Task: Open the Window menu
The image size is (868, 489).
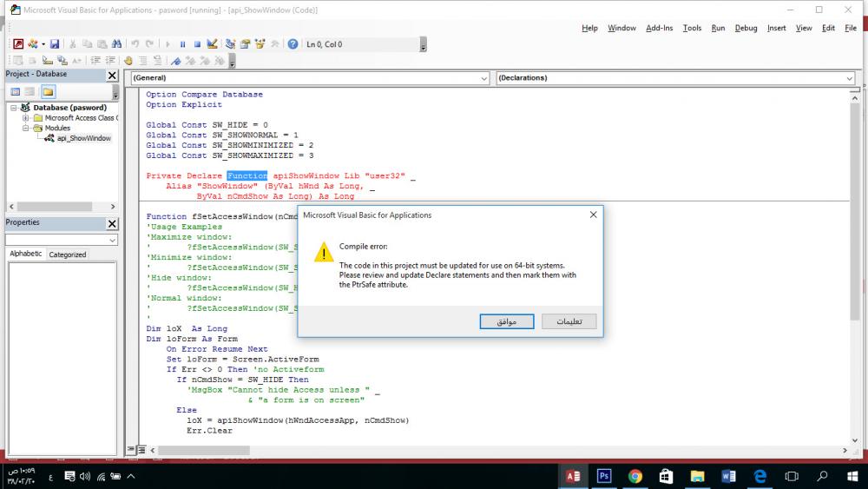Action: [621, 29]
